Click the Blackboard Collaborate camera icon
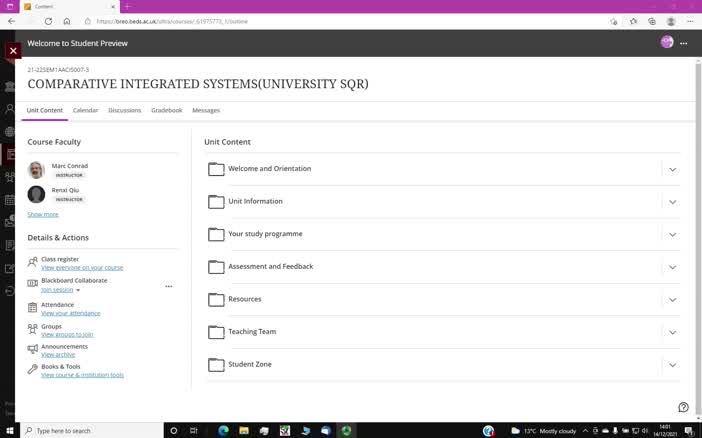The height and width of the screenshot is (438, 702). click(x=32, y=283)
